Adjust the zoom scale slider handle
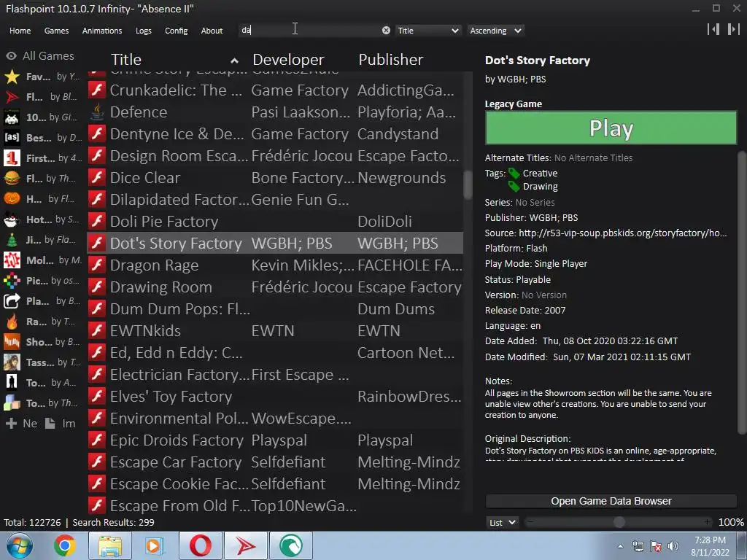This screenshot has height=560, width=747. (619, 522)
